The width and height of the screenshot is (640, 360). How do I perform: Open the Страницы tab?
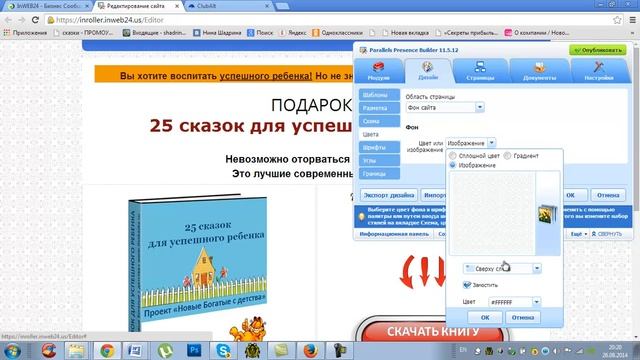click(480, 70)
